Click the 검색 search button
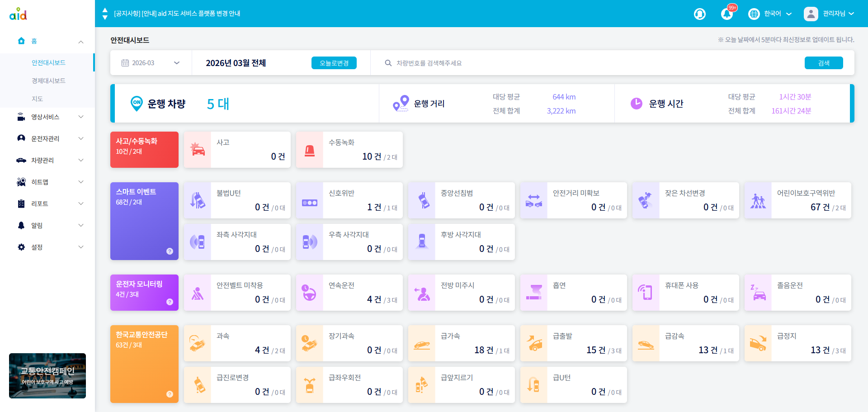 coord(824,63)
